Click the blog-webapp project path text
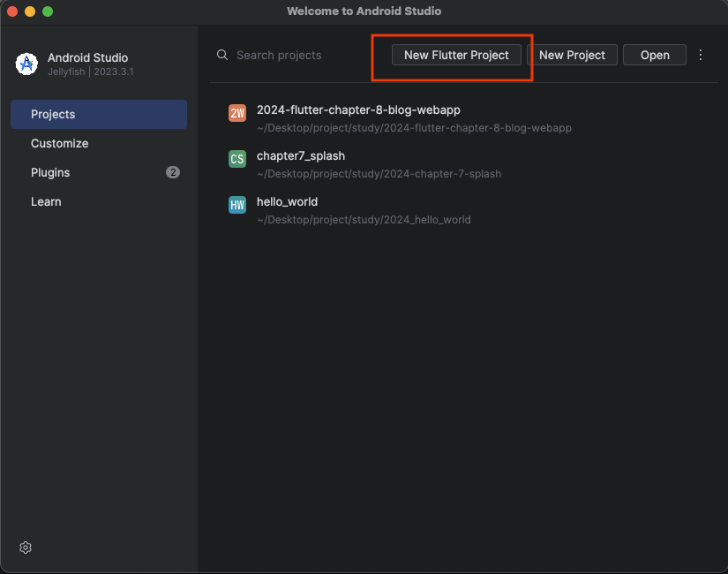The height and width of the screenshot is (574, 728). 414,128
